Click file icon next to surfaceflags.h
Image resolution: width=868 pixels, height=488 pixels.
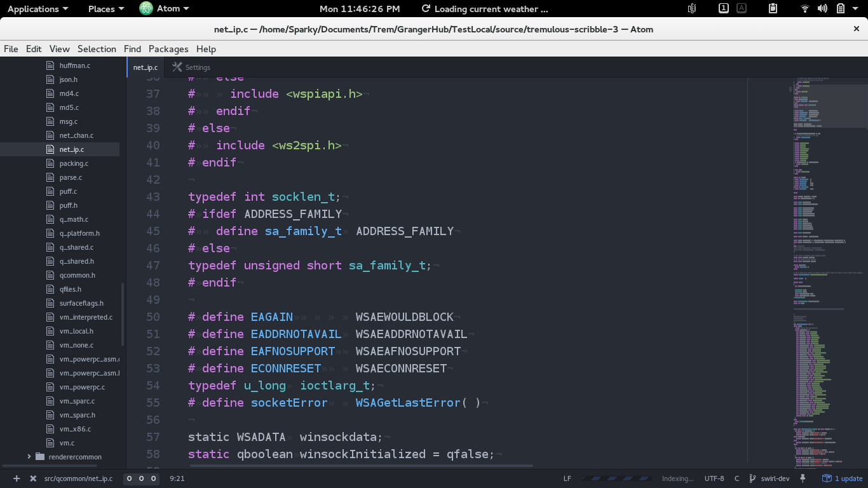coord(51,303)
